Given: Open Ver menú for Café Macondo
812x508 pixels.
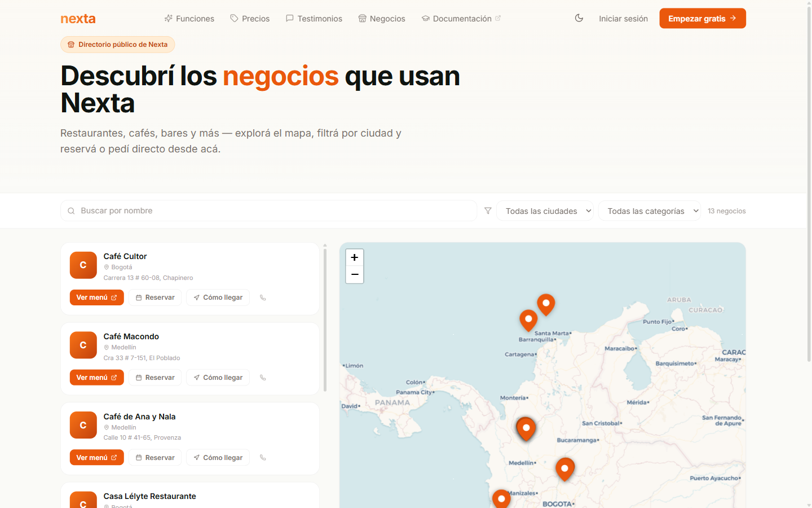Looking at the screenshot, I should [97, 378].
